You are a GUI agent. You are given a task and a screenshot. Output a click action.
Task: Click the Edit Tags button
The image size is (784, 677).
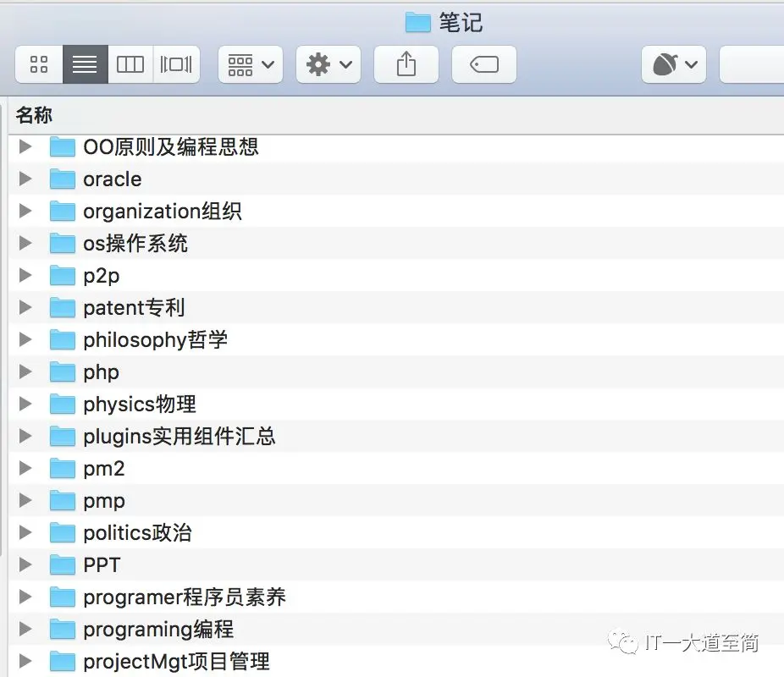point(484,64)
